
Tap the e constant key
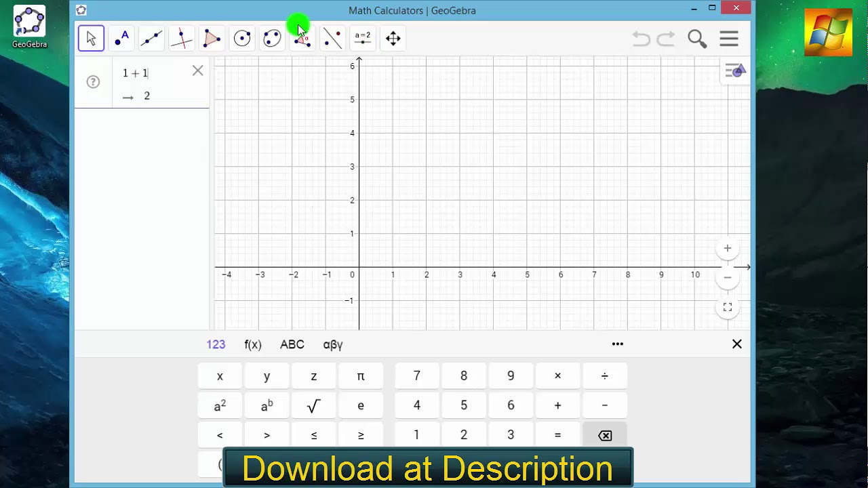coord(361,406)
